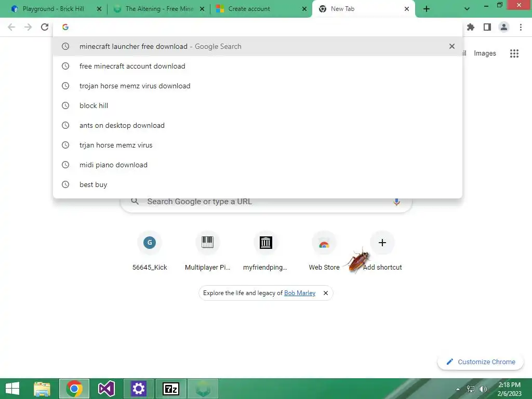Select 'free minecraft account download' suggestion
532x399 pixels.
tap(258, 66)
